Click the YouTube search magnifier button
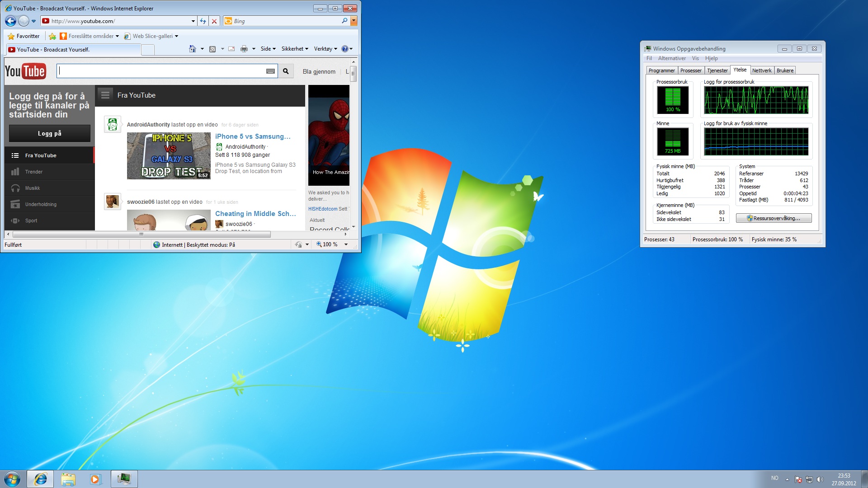Viewport: 868px width, 488px height. (x=286, y=71)
